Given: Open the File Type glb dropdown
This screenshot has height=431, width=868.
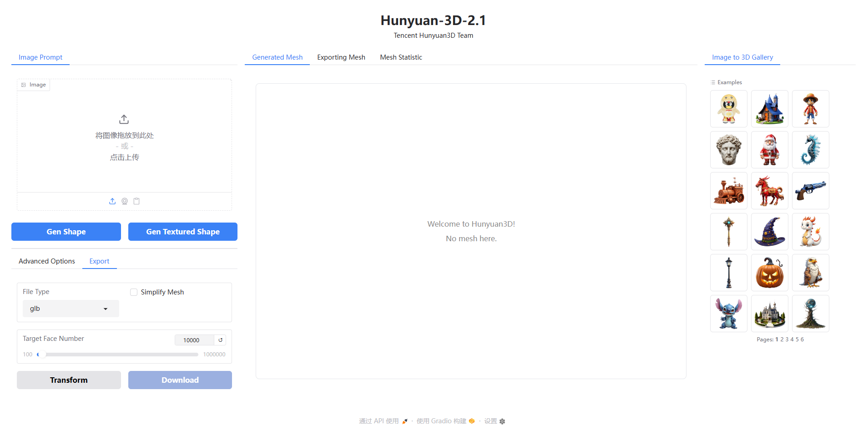Looking at the screenshot, I should (x=71, y=309).
